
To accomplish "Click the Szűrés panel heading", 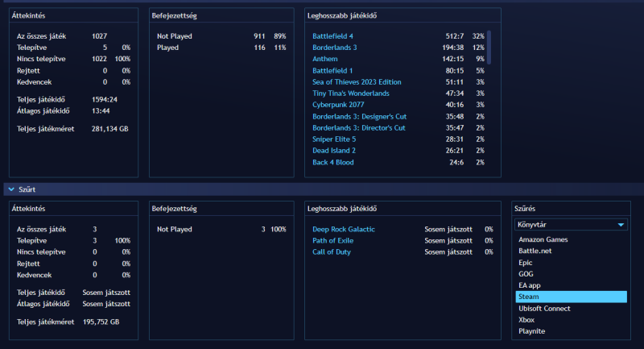I will tap(525, 209).
